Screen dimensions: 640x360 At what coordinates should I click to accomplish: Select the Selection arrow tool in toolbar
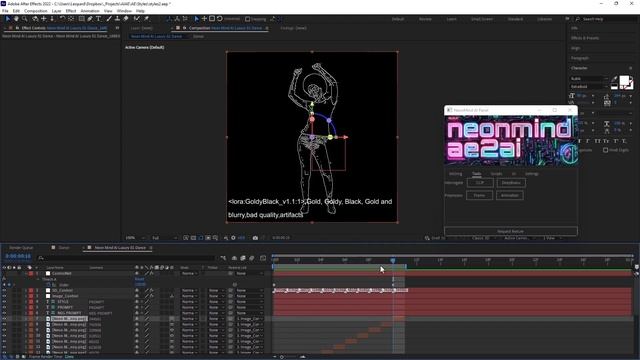8,19
